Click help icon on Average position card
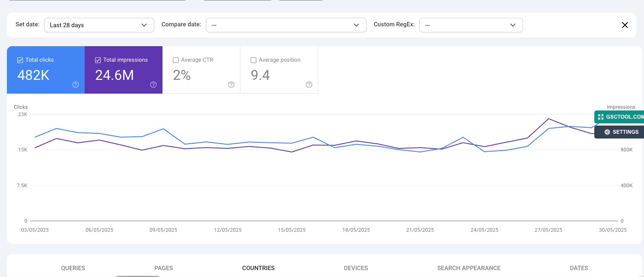This screenshot has height=277, width=644. [309, 85]
